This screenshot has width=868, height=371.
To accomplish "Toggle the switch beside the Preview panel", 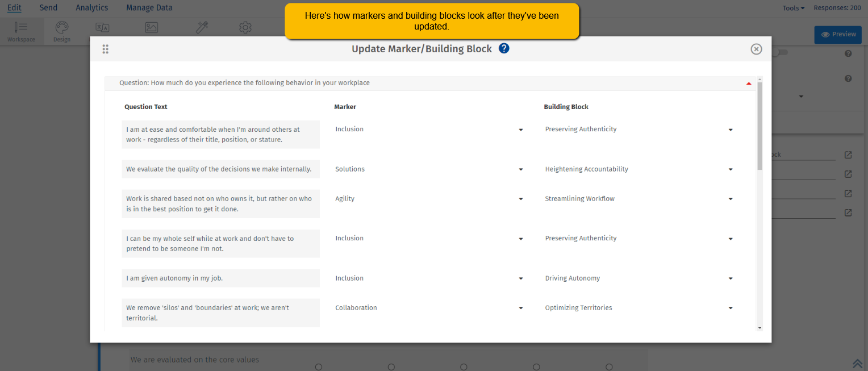I will point(783,53).
